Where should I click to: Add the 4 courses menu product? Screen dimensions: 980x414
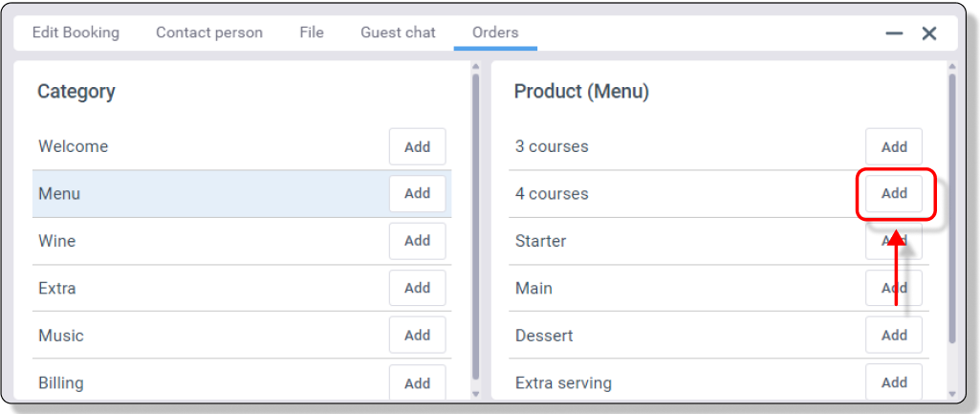point(894,194)
